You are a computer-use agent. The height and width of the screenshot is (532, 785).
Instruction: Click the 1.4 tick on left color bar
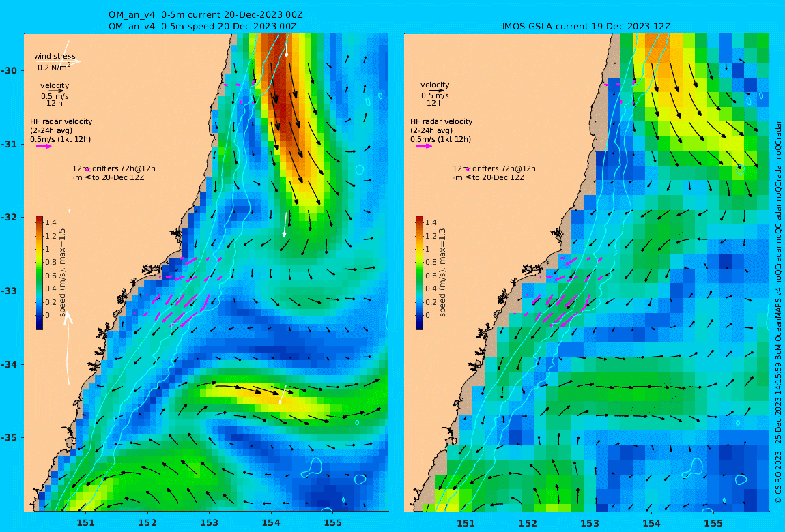pos(51,222)
